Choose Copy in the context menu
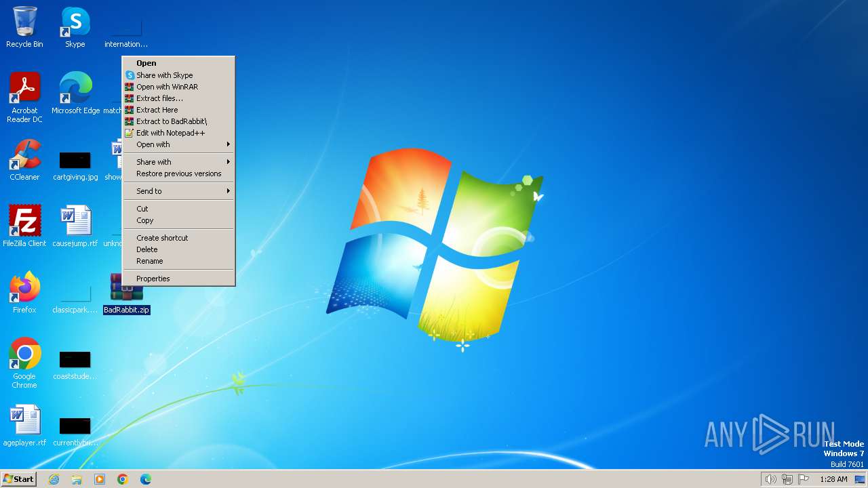Viewport: 868px width, 488px height. click(178, 220)
